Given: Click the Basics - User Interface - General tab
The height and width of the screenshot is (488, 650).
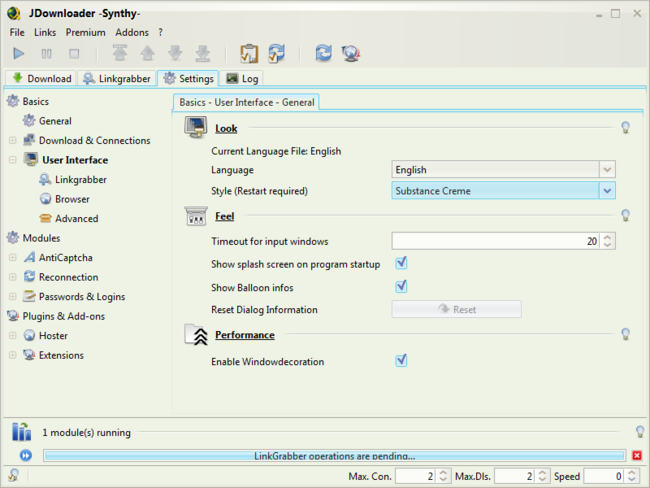Looking at the screenshot, I should pos(246,102).
